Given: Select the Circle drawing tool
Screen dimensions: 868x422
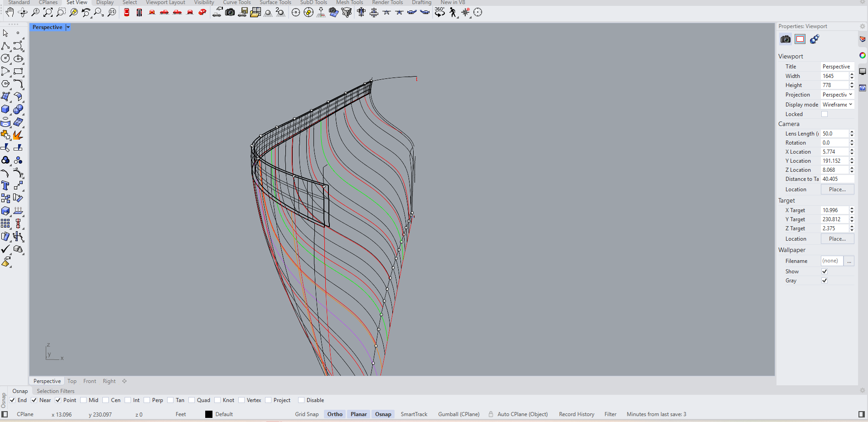Looking at the screenshot, I should [x=5, y=58].
